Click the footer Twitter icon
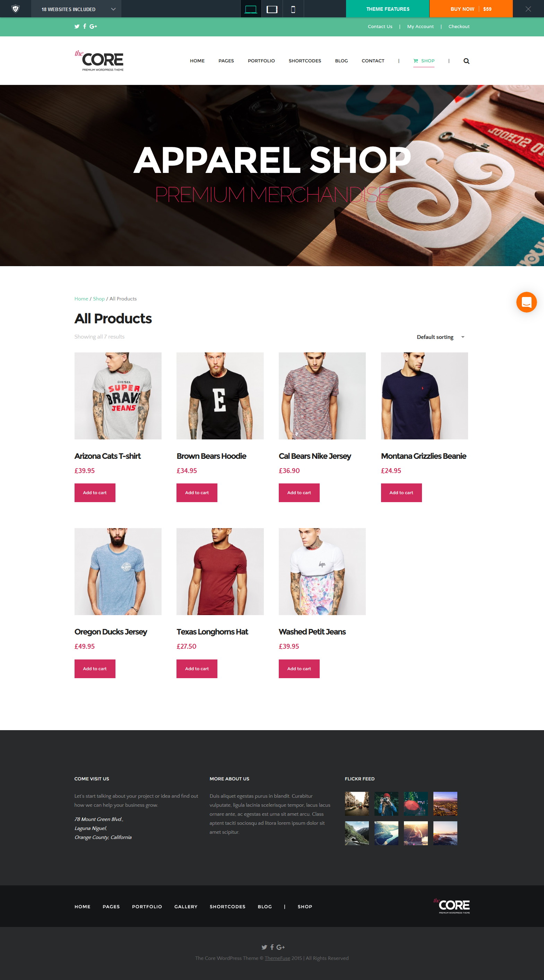544x980 pixels. [x=264, y=947]
